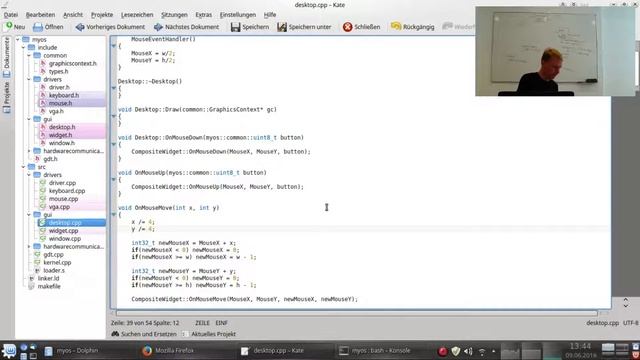Image resolution: width=640 pixels, height=360 pixels.
Task: Switch to the Projekte side panel
Action: [7, 98]
